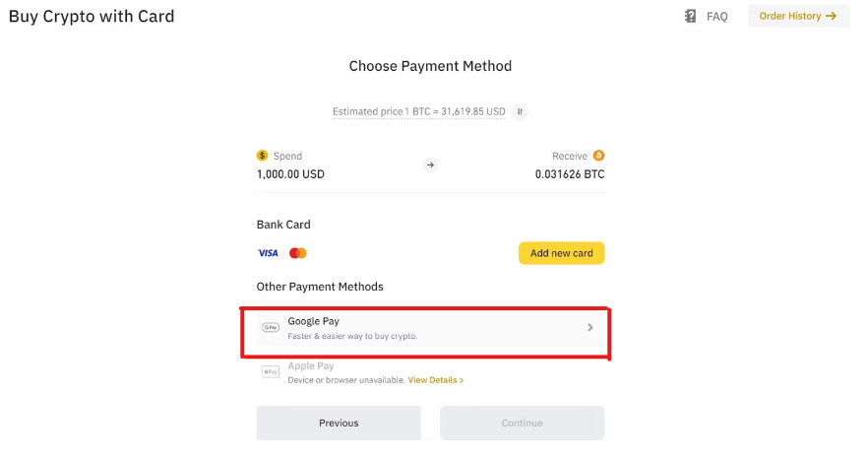This screenshot has width=868, height=459.
Task: Go back with Previous button
Action: click(x=339, y=423)
